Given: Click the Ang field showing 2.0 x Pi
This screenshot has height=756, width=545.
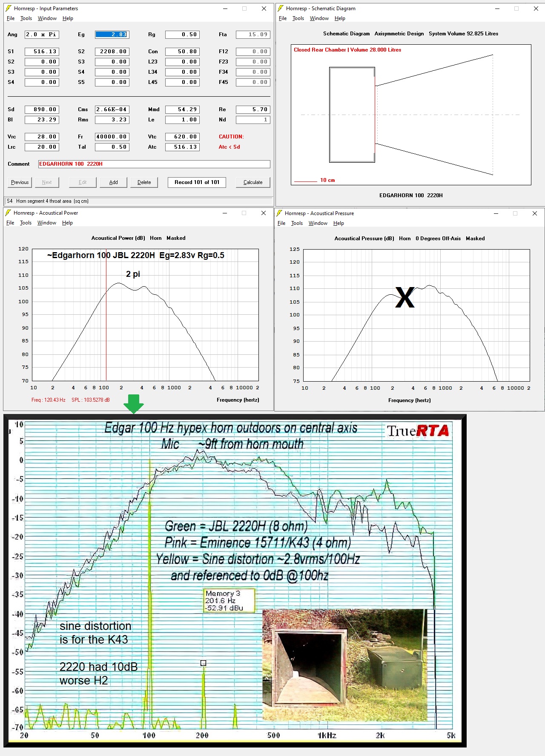Looking at the screenshot, I should [42, 34].
